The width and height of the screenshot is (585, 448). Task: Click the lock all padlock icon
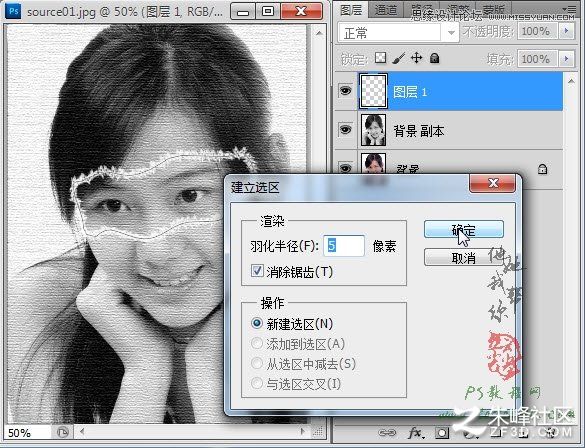coord(434,58)
